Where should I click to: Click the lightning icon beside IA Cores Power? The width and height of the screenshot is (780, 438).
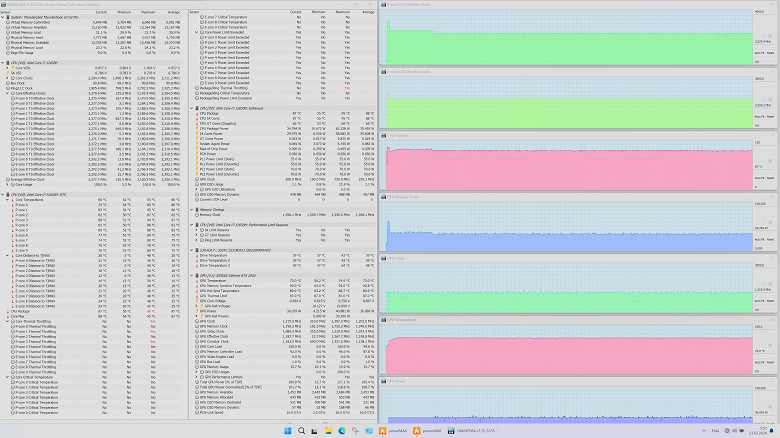coord(197,133)
